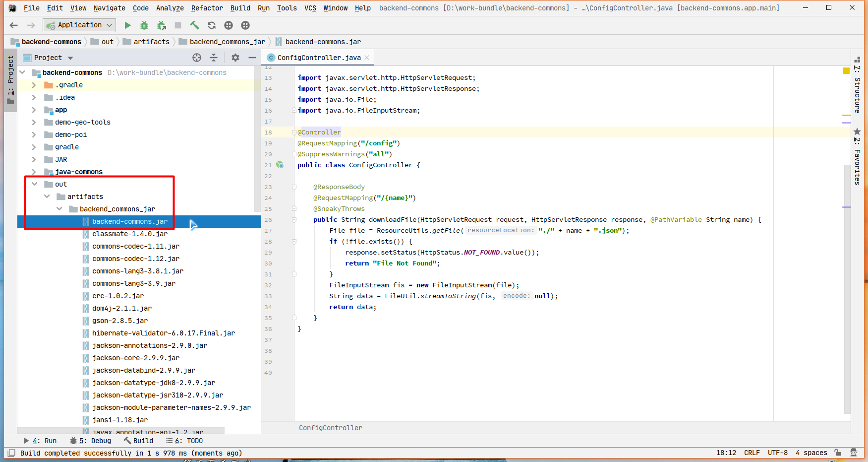This screenshot has width=868, height=462.
Task: Open the Structure tool window
Action: (x=857, y=85)
